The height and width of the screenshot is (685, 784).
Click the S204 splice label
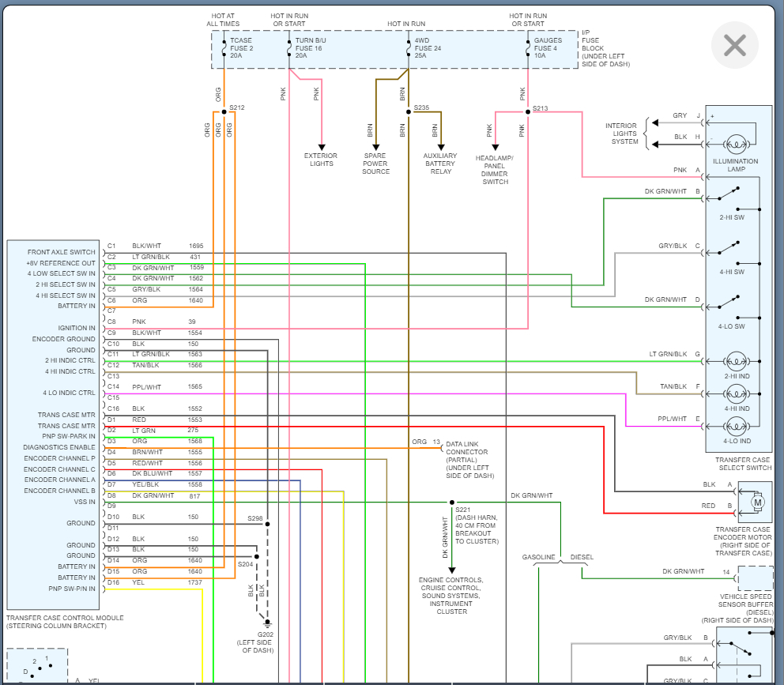pyautogui.click(x=245, y=564)
